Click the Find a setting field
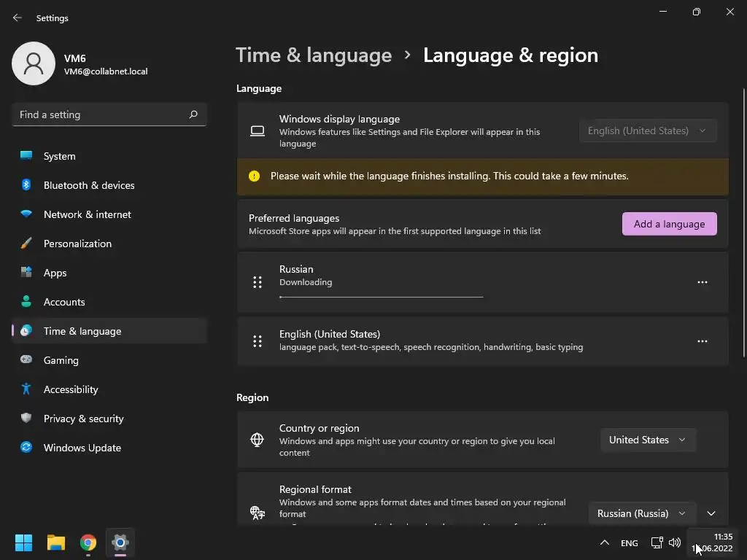 click(109, 114)
